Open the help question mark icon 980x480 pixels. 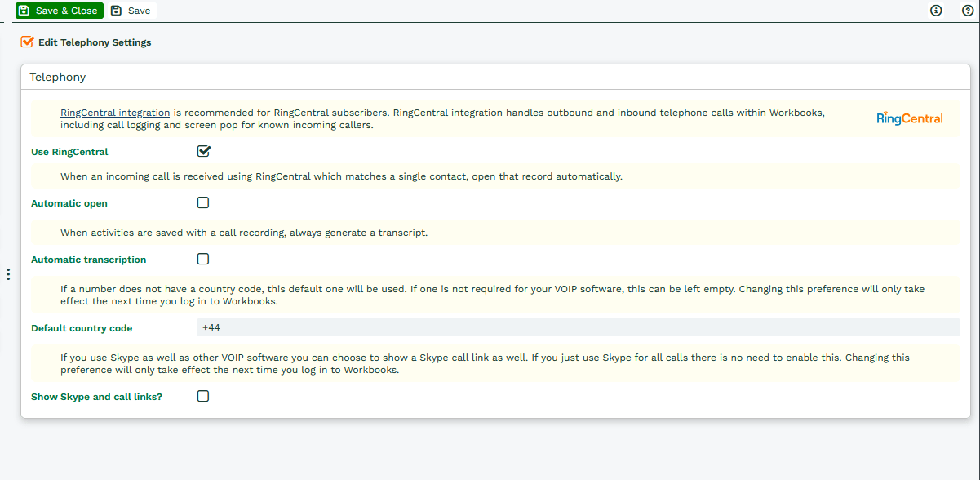coord(967,11)
